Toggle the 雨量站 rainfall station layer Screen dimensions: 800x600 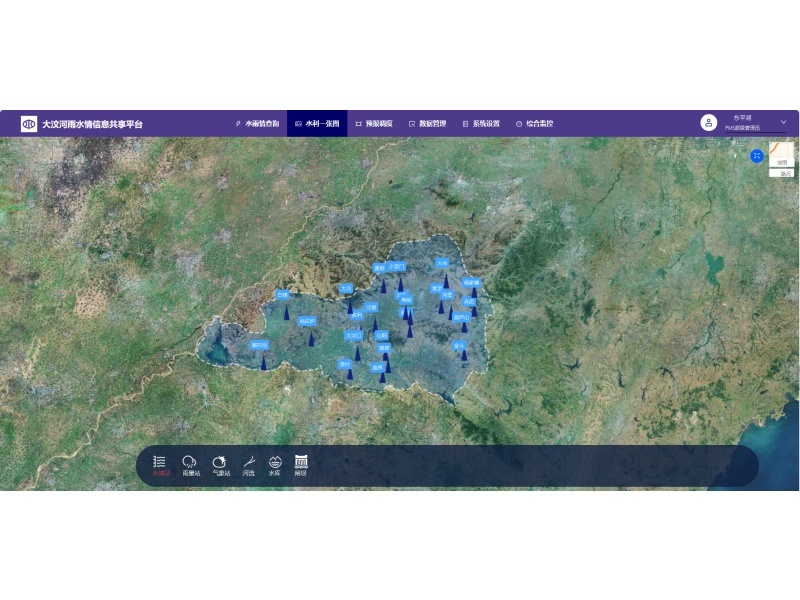[190, 464]
